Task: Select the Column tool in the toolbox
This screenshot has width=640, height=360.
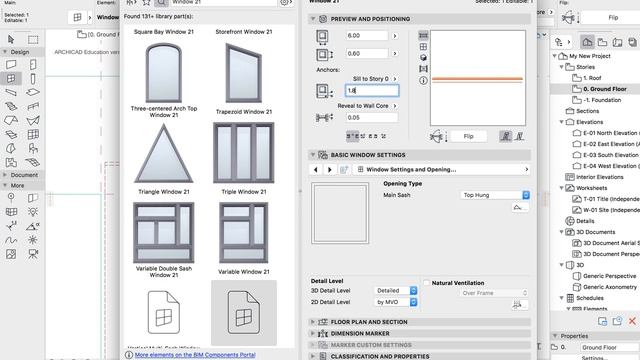Action: coord(33,78)
